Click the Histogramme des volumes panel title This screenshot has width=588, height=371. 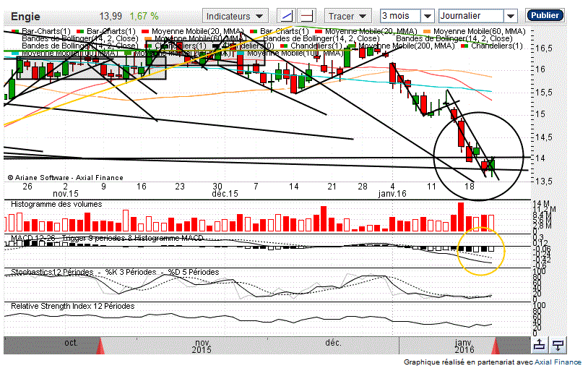56,204
